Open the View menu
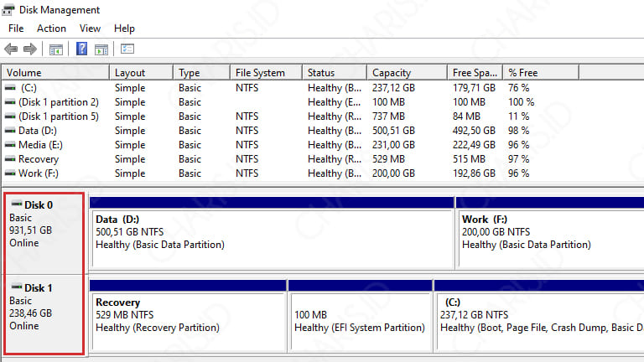644x362 pixels. 90,28
